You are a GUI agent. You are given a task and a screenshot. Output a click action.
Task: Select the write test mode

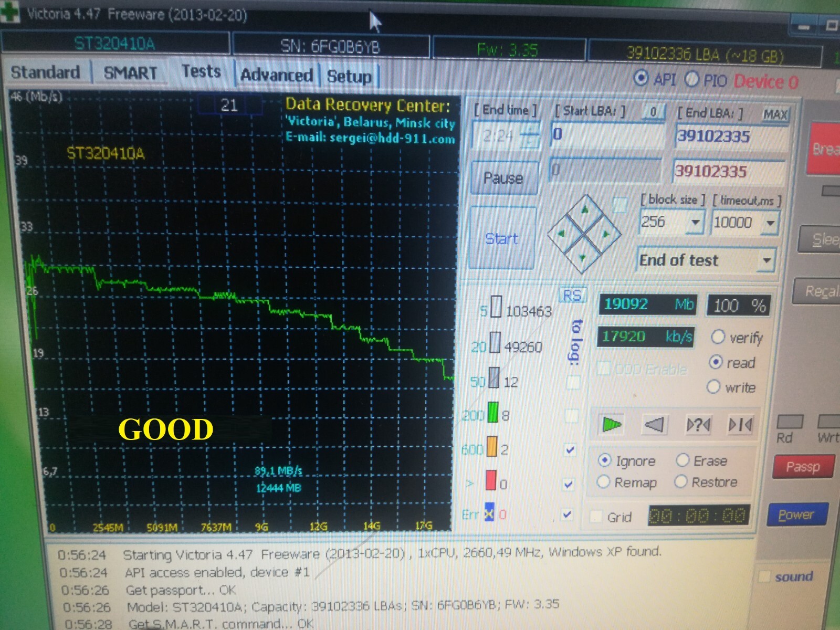(713, 387)
